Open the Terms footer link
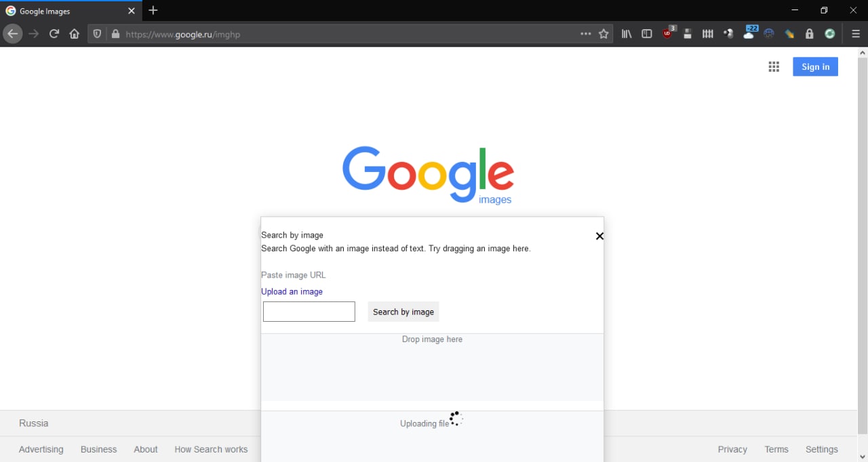The width and height of the screenshot is (868, 462). (776, 449)
